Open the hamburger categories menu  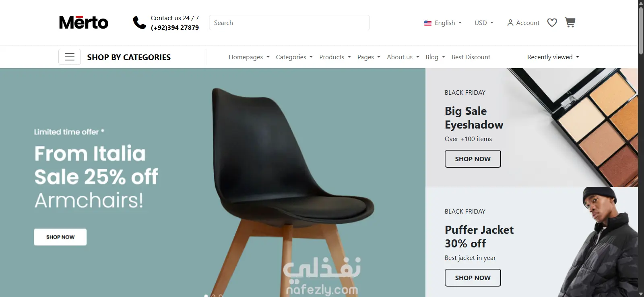pyautogui.click(x=70, y=57)
